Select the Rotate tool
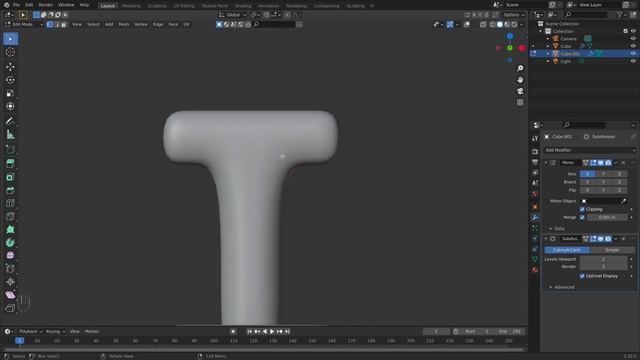 tap(10, 80)
